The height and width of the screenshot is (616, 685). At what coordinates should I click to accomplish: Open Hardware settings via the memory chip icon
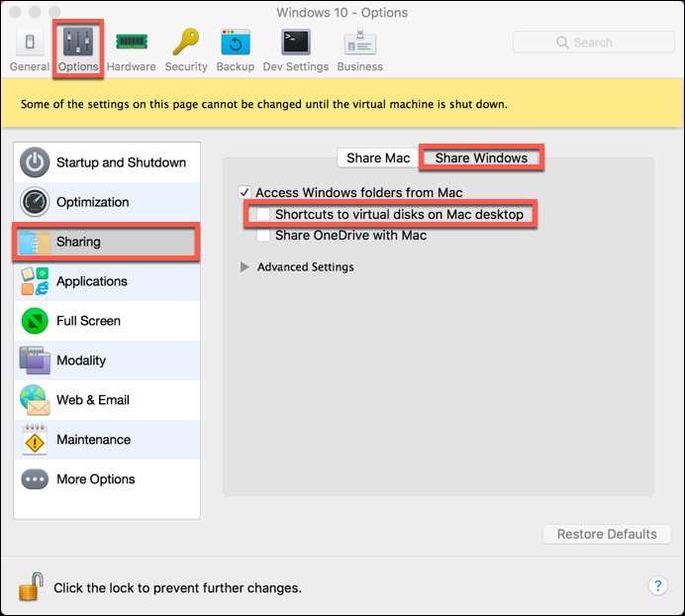pyautogui.click(x=132, y=42)
